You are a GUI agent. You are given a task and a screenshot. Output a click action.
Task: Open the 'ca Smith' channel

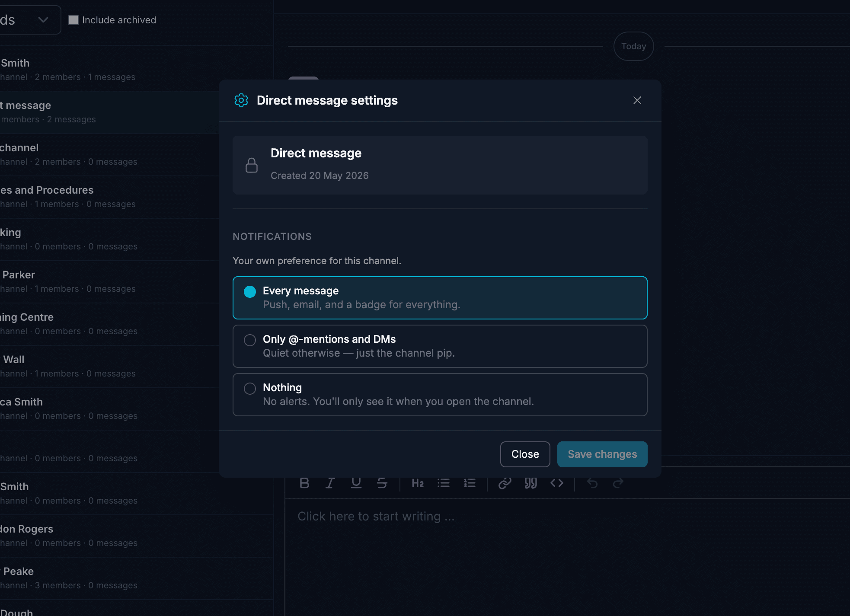[x=137, y=409]
